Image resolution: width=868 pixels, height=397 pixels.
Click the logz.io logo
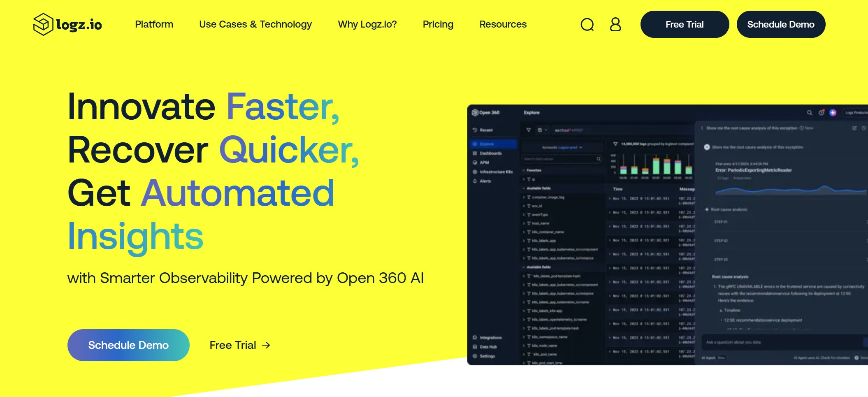tap(67, 24)
